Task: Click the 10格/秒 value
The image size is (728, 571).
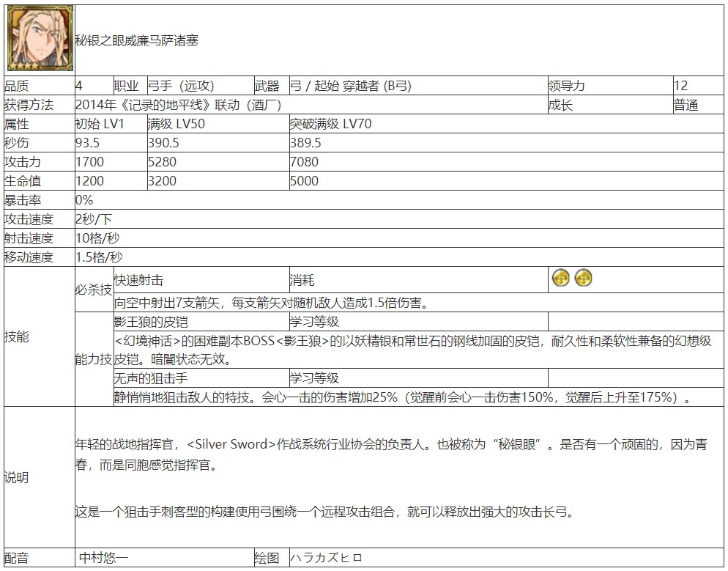Action: click(97, 238)
